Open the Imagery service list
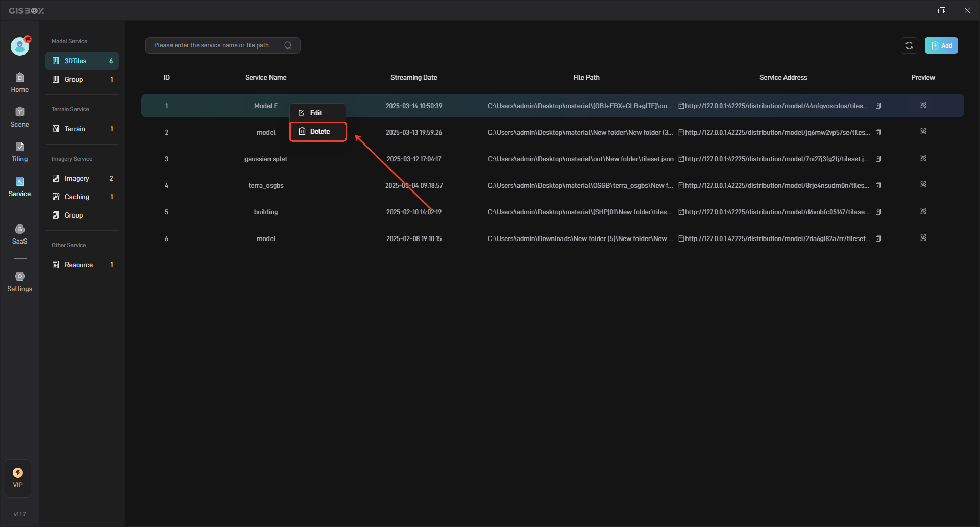The width and height of the screenshot is (980, 527). (x=82, y=178)
